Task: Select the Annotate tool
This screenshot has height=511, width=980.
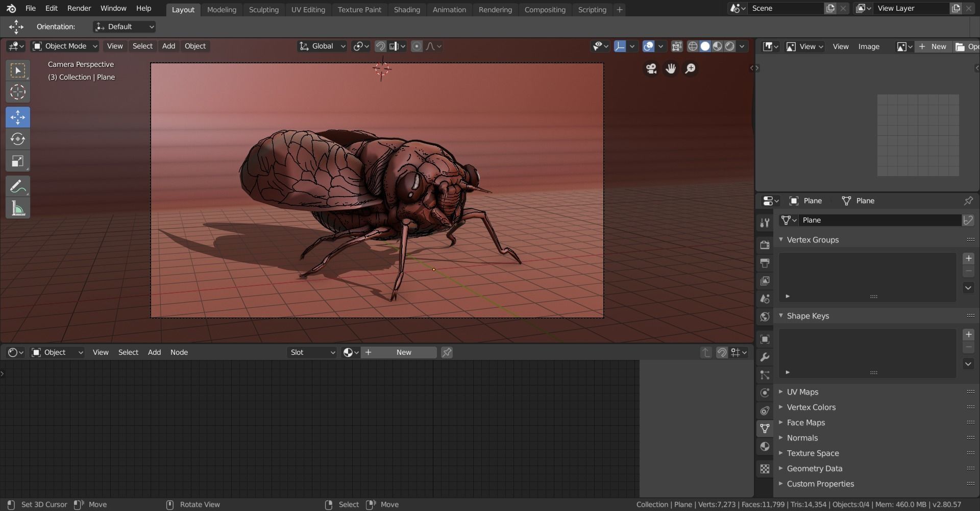Action: pos(18,186)
